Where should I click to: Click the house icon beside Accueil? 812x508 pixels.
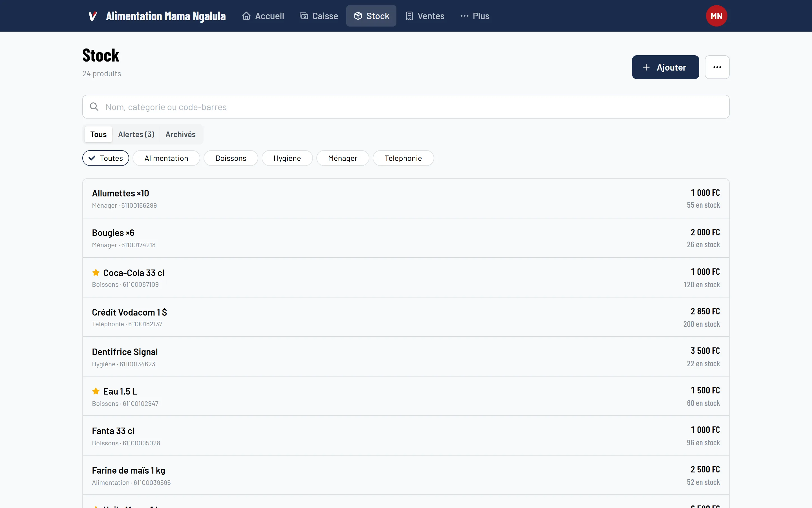[x=246, y=16]
